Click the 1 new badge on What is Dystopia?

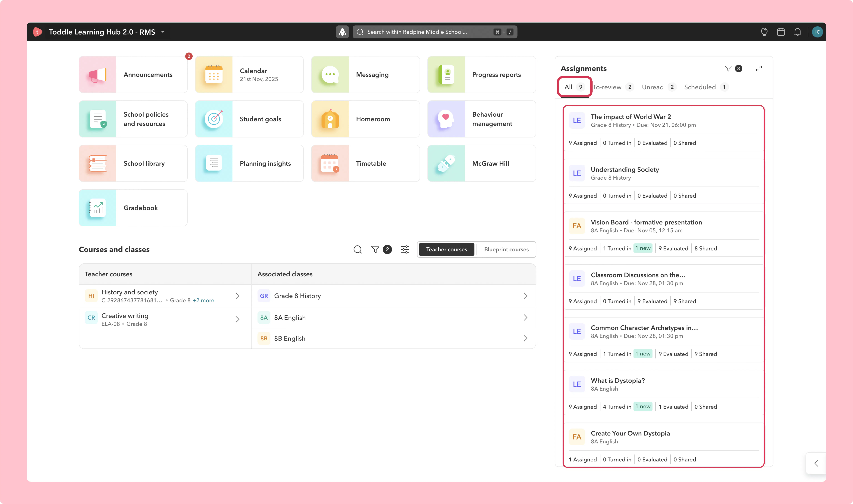(x=643, y=407)
